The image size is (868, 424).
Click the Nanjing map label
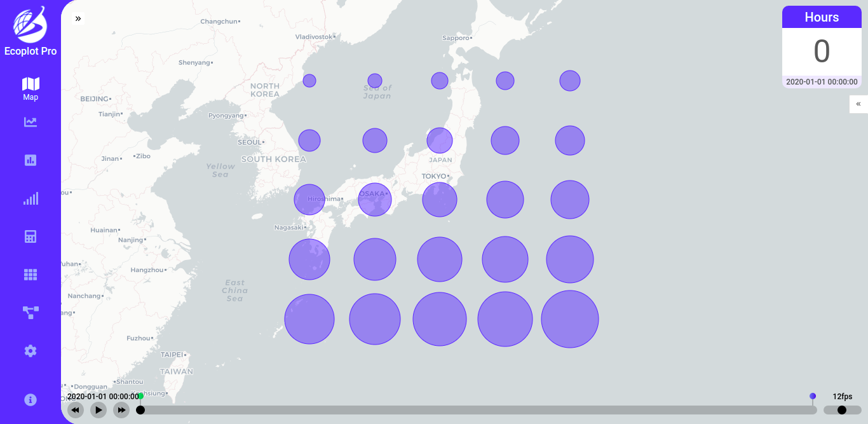point(131,240)
